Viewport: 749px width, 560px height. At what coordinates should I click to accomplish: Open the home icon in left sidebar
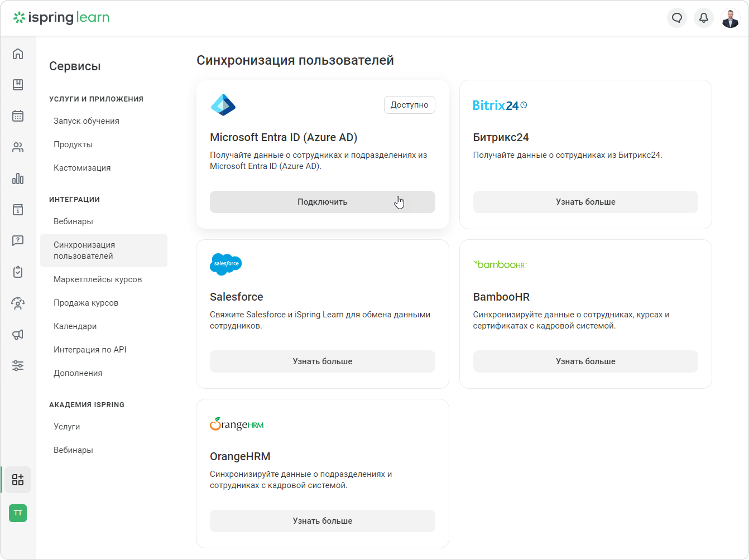pyautogui.click(x=18, y=54)
